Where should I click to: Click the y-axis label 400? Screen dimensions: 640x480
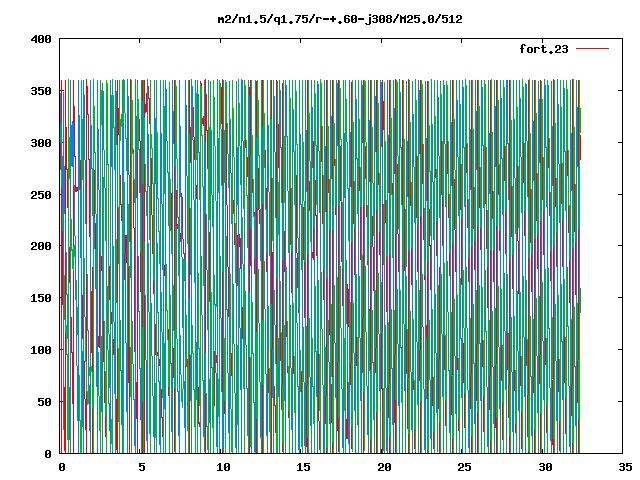[41, 39]
